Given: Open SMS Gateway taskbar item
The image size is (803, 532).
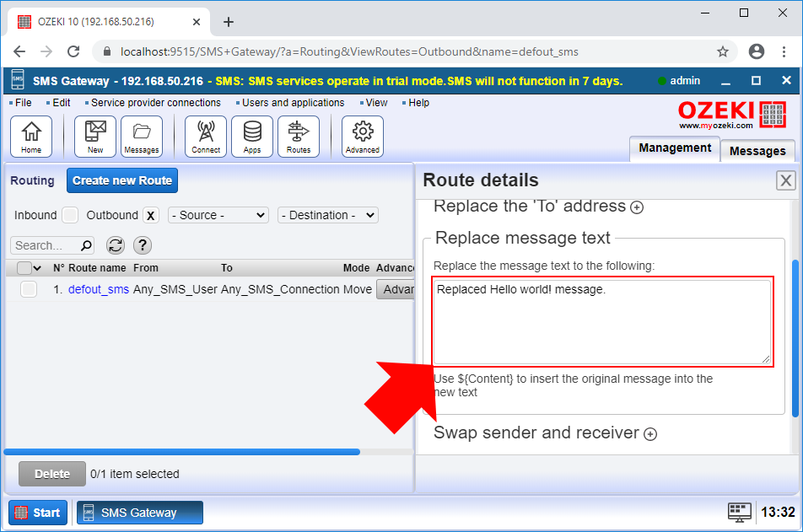Looking at the screenshot, I should coord(140,513).
